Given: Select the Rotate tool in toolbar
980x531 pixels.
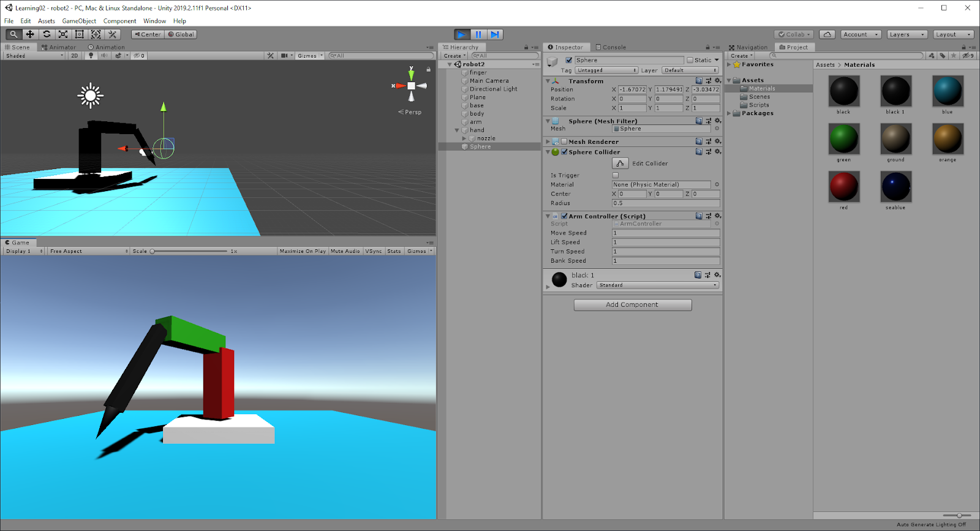Looking at the screenshot, I should click(x=47, y=34).
